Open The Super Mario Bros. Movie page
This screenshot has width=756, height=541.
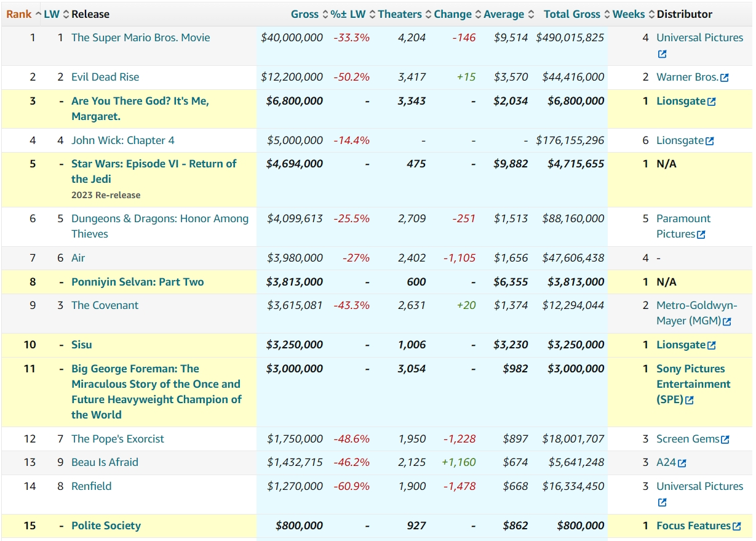coord(140,38)
